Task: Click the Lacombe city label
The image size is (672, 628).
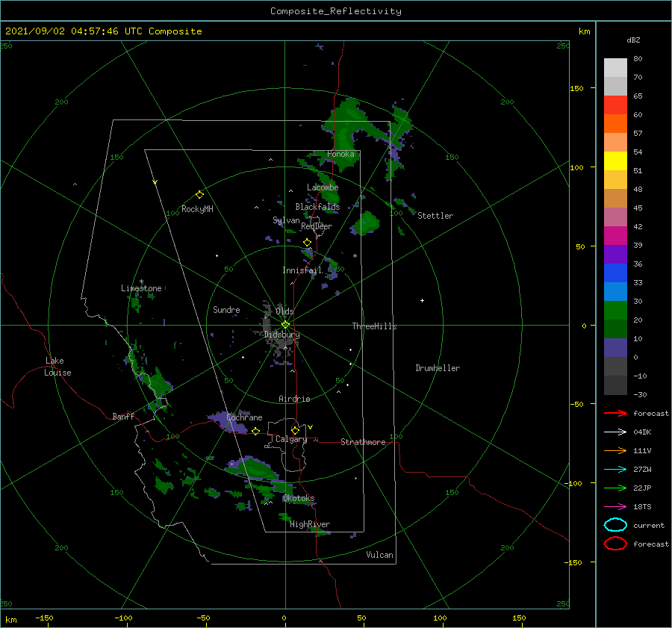Action: 323,187
